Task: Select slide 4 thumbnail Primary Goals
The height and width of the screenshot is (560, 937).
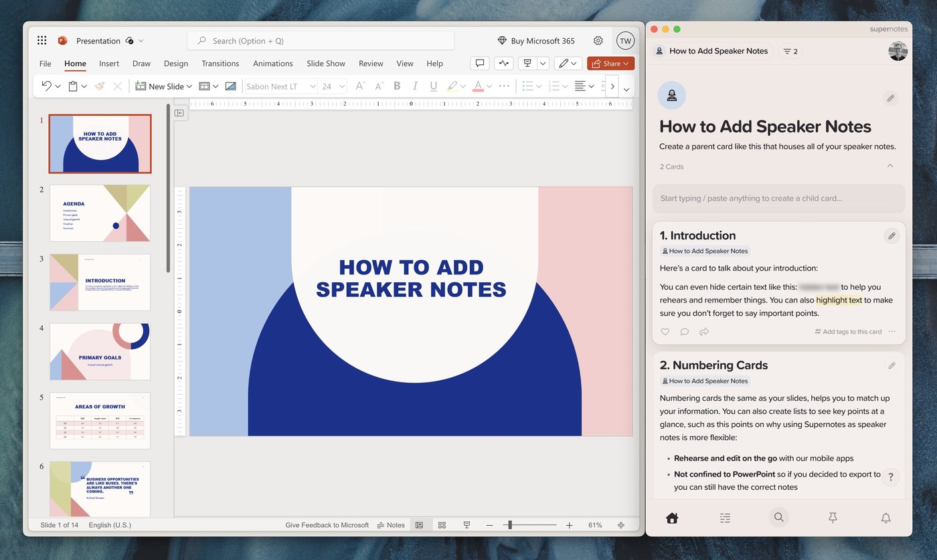Action: tap(100, 351)
